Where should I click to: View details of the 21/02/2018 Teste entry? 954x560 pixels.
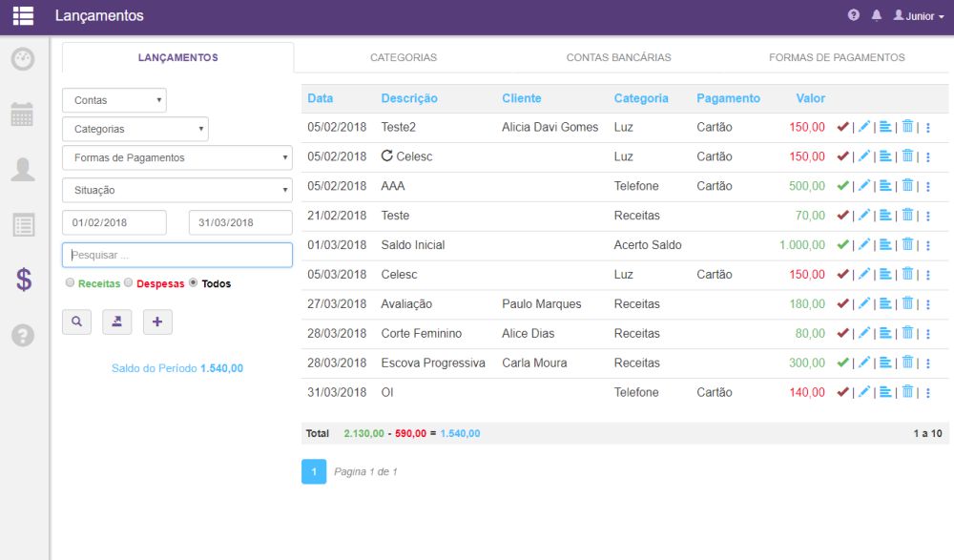tap(886, 215)
